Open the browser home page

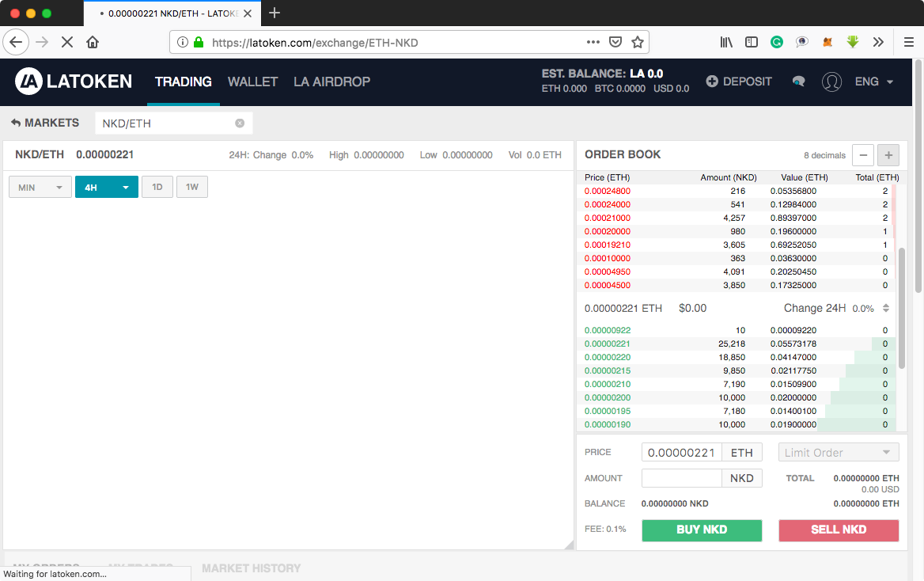(x=93, y=42)
